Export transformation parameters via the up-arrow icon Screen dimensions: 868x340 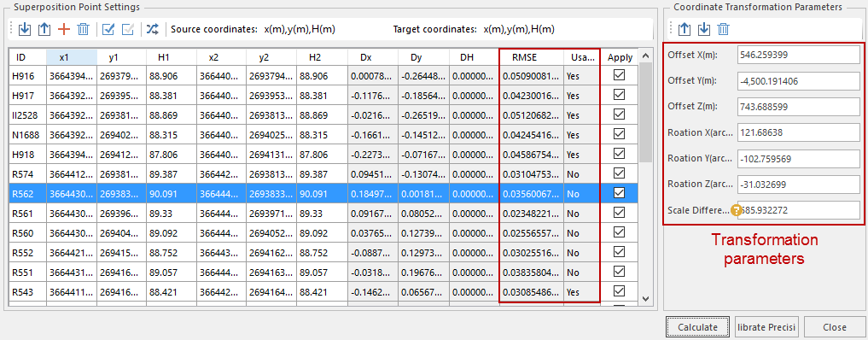pos(684,29)
